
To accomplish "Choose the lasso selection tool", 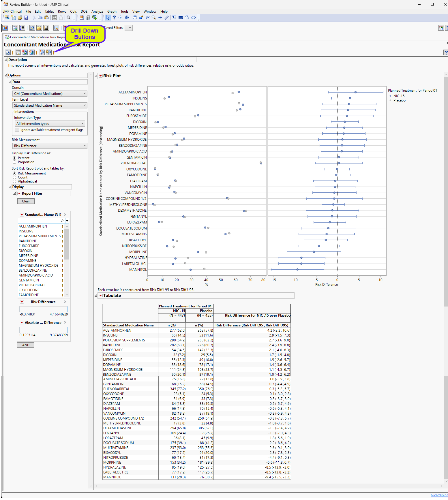I will pyautogui.click(x=147, y=18).
